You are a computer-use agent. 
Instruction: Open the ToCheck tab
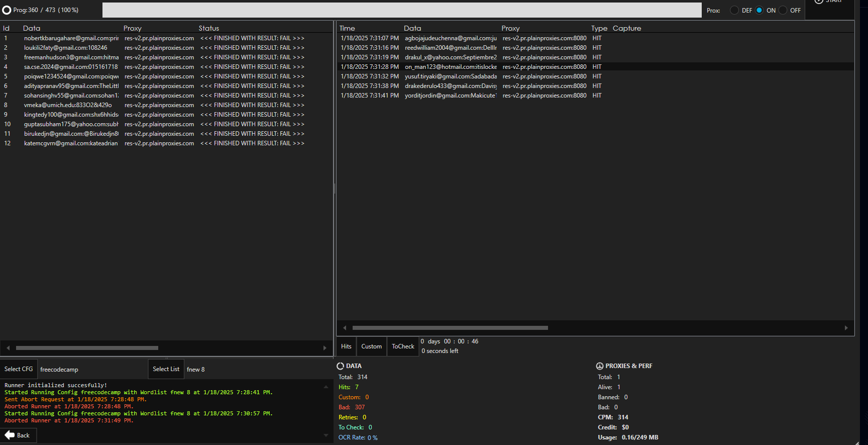click(403, 346)
